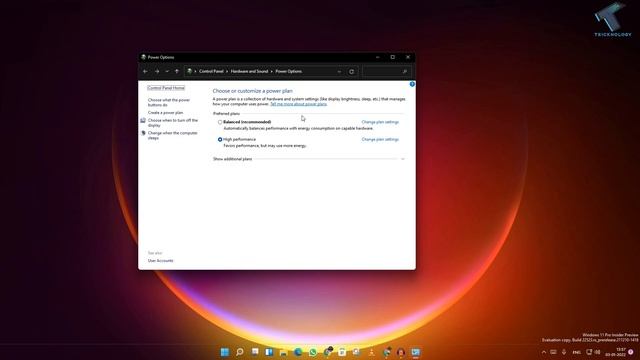Click the moon icon beside computer sleeps

pos(143,133)
